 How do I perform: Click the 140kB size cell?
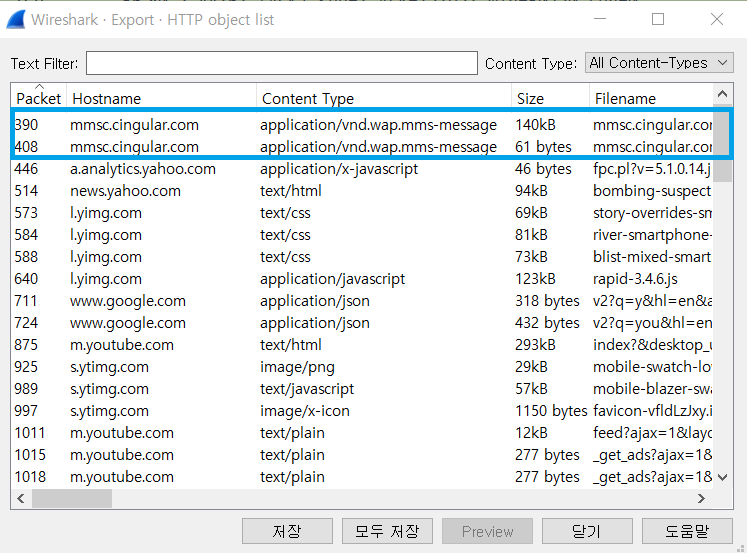coord(535,125)
